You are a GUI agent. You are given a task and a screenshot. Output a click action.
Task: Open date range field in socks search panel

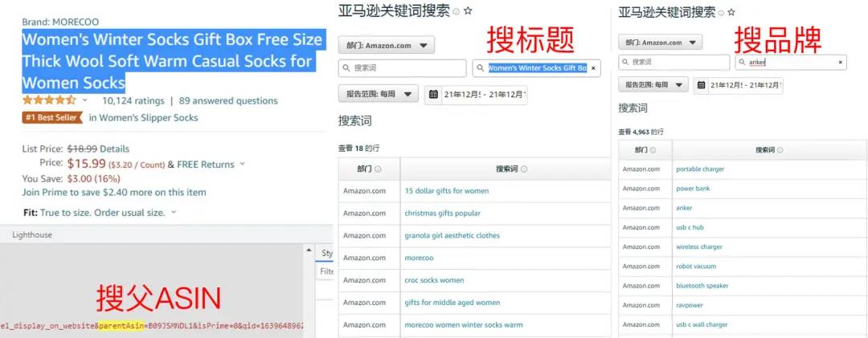[476, 94]
